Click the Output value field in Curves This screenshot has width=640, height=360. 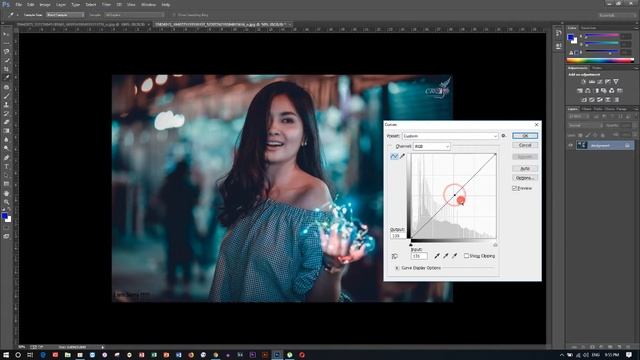pyautogui.click(x=398, y=236)
